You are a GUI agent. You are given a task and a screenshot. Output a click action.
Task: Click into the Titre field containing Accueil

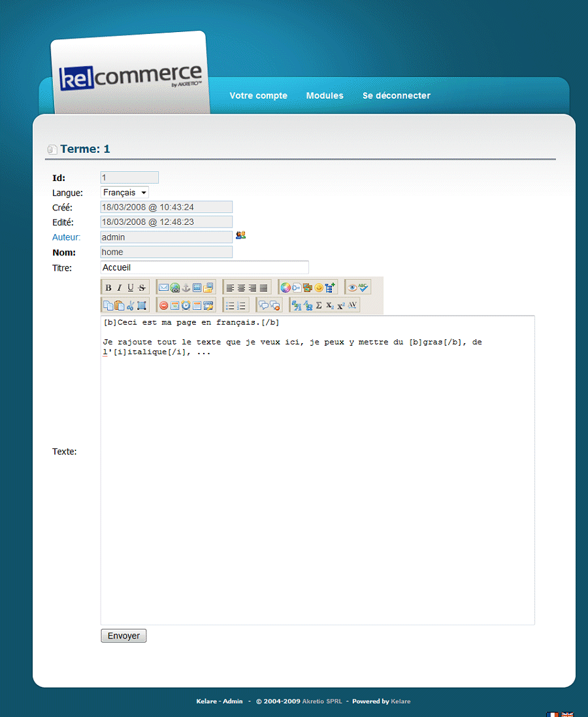(x=204, y=267)
